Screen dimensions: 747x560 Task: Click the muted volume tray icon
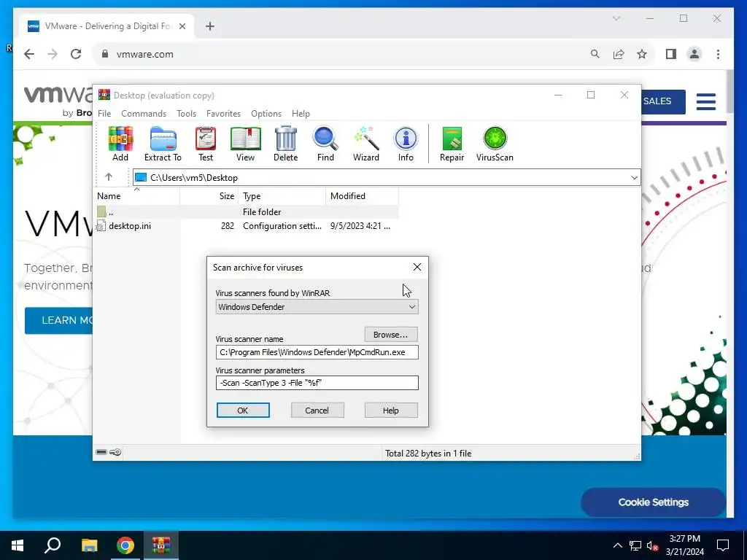[652, 545]
